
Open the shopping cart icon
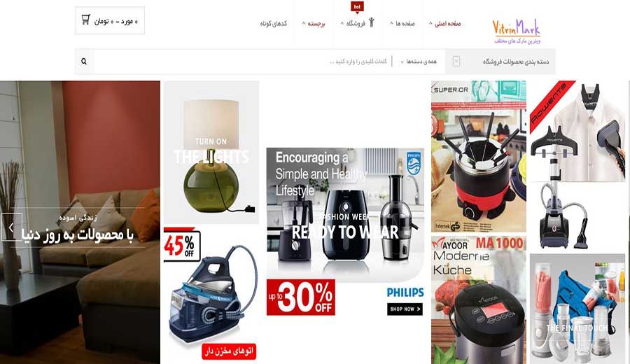pyautogui.click(x=85, y=20)
